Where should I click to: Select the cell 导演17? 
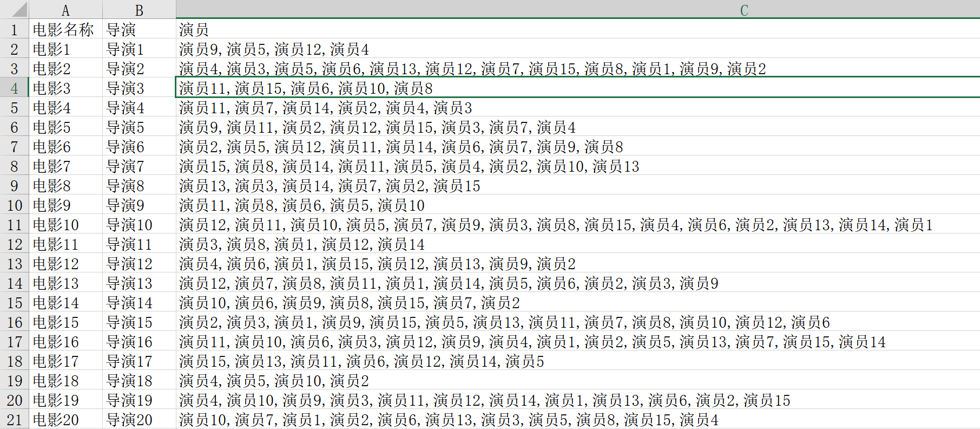(139, 361)
